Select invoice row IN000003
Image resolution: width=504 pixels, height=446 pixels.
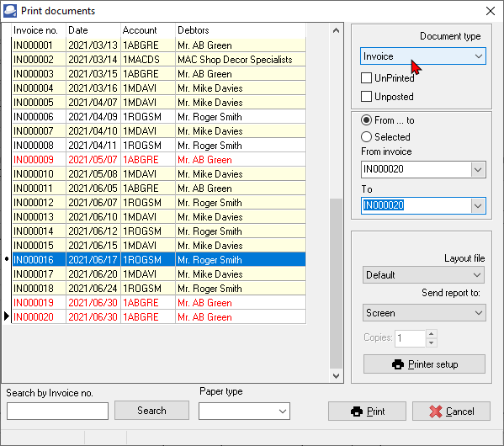click(x=159, y=74)
